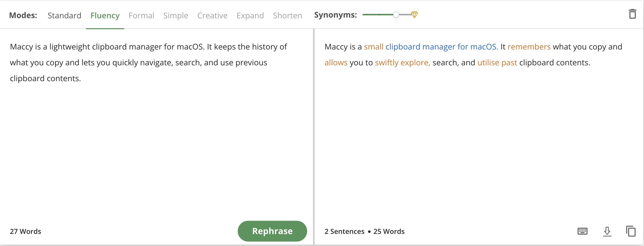Open the keyboard shortcuts icon
644x246 pixels.
582,231
